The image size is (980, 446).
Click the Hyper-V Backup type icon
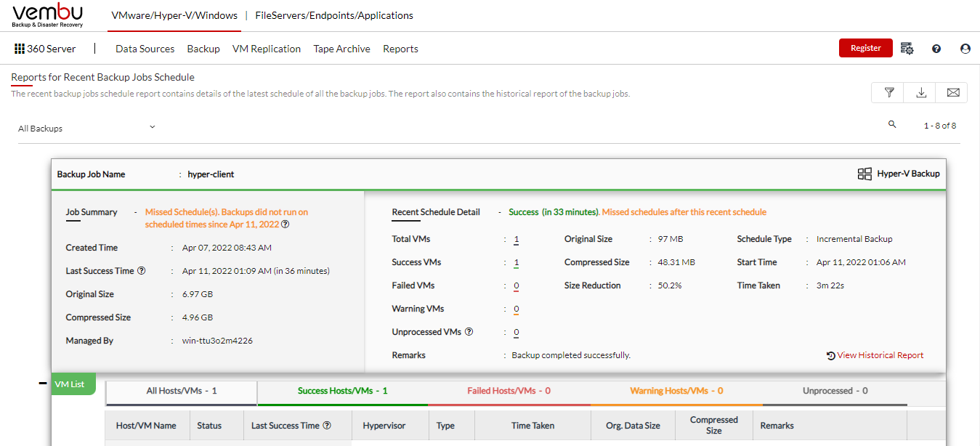[x=864, y=174]
